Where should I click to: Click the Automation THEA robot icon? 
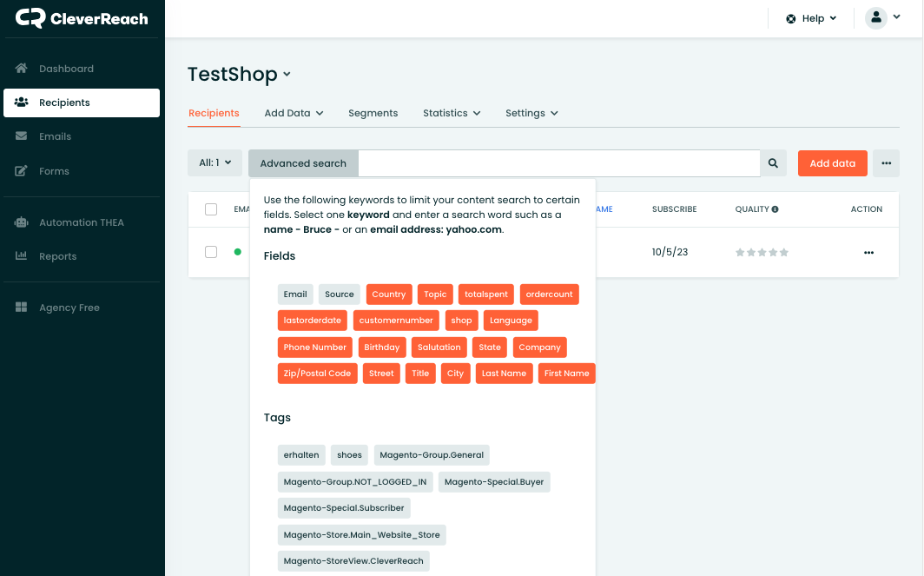[22, 222]
